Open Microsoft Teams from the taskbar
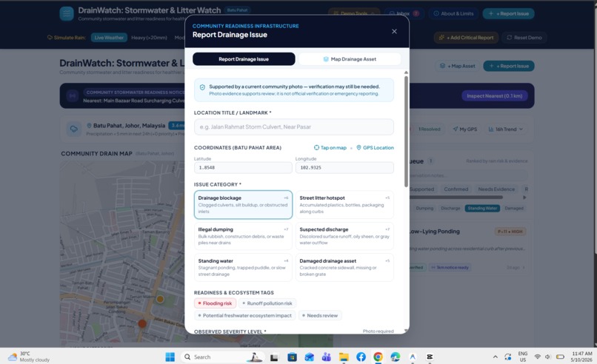Screen dimensions: 597x364 point(327,357)
